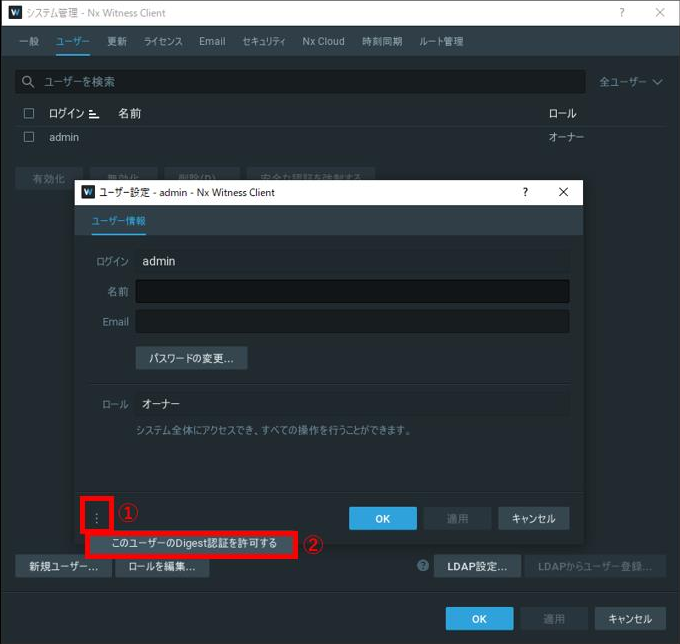680x644 pixels.
Task: Click 適用 in the システム管理 window
Action: [554, 619]
